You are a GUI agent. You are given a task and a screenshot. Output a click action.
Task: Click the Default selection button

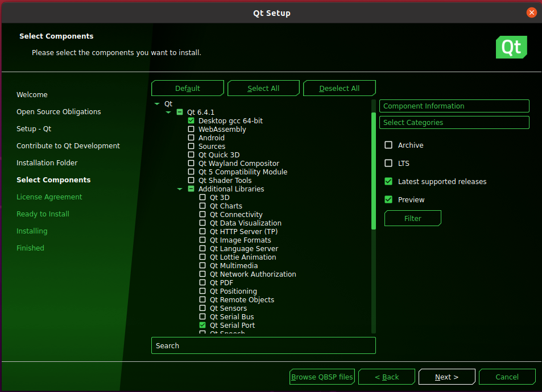188,88
